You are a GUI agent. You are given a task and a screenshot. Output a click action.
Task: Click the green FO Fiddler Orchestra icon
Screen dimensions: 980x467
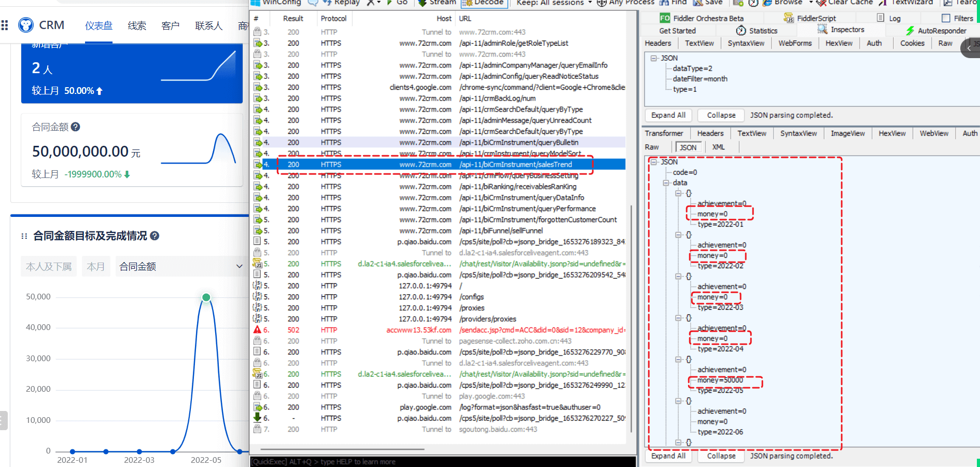tap(665, 18)
